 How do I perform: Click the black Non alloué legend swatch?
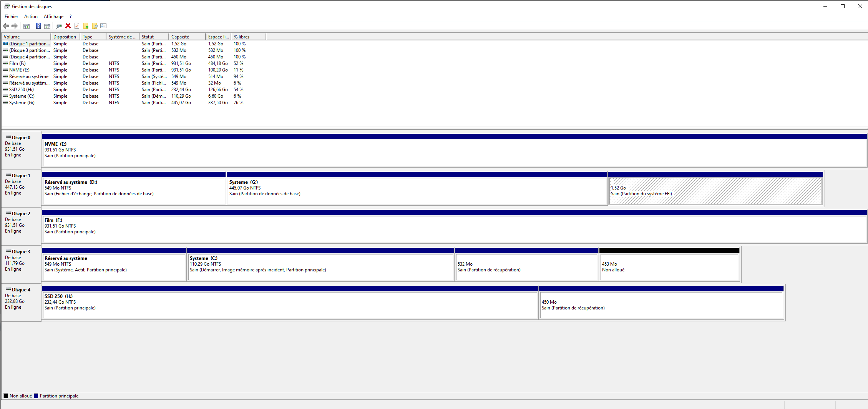pos(6,396)
